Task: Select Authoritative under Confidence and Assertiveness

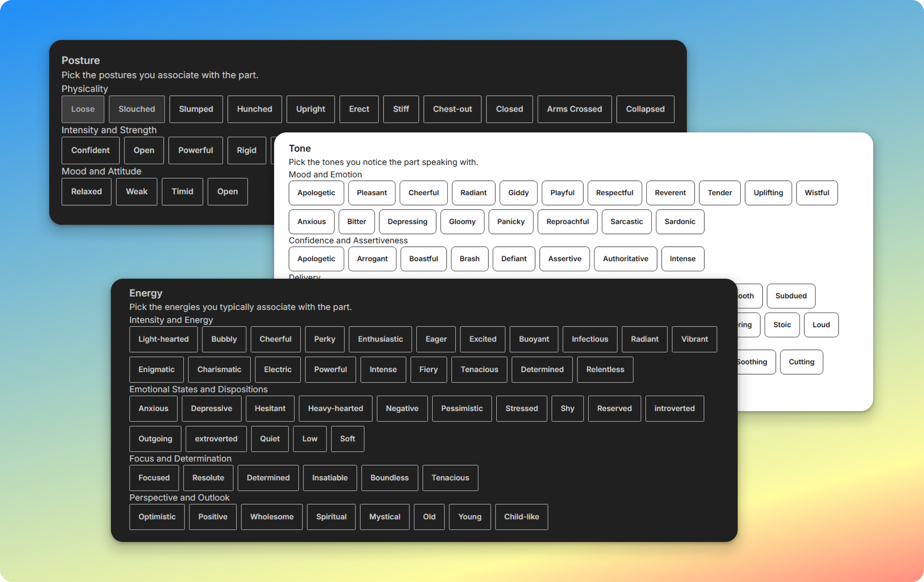Action: click(x=625, y=259)
